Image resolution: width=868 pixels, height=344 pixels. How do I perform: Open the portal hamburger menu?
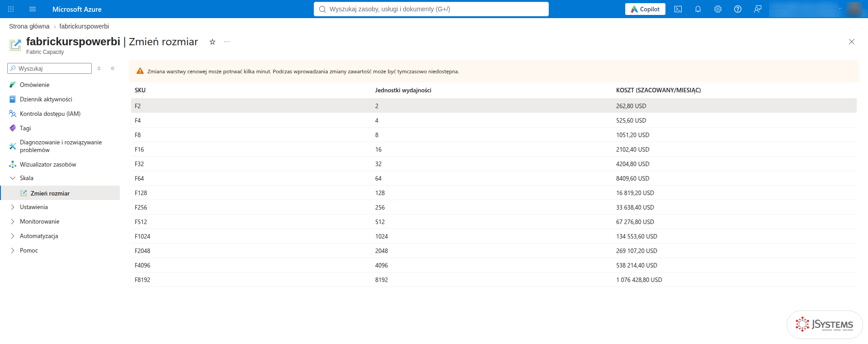pos(33,9)
